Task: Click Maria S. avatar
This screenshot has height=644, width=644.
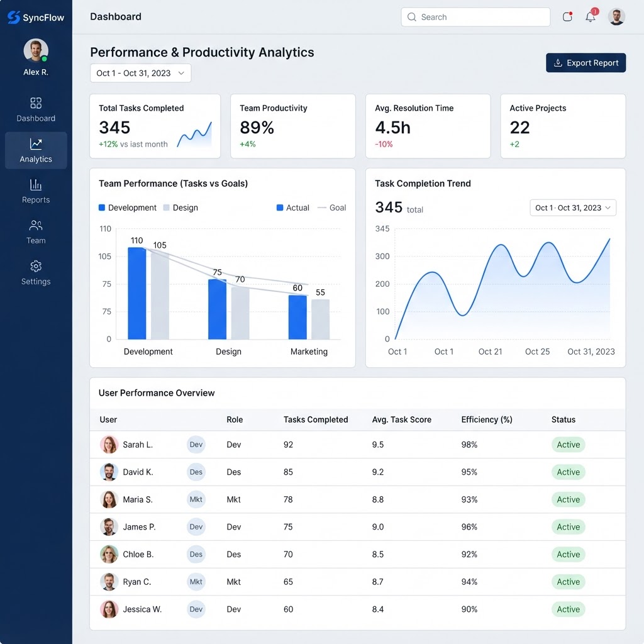Action: point(109,499)
